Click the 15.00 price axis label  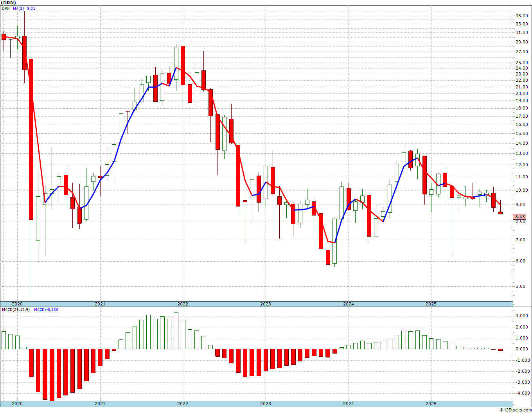[521, 133]
